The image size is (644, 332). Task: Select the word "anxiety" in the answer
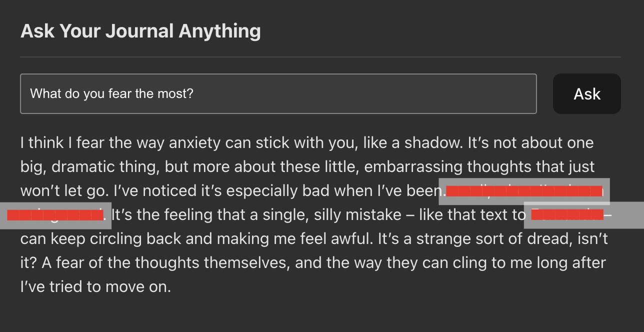[x=194, y=143]
